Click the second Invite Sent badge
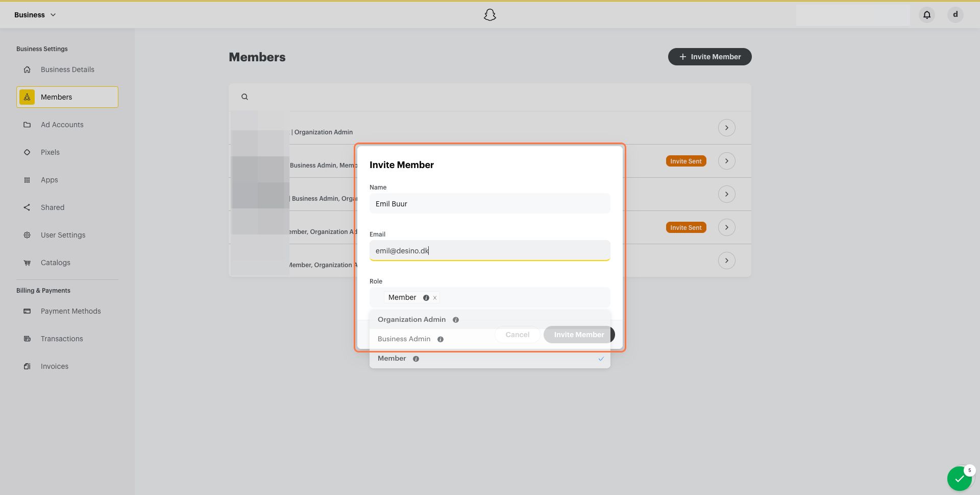 point(686,227)
